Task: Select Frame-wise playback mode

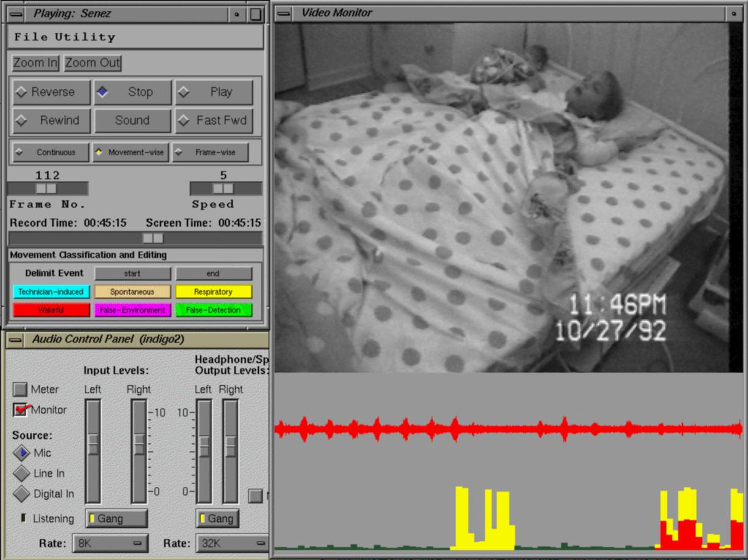Action: tap(210, 153)
